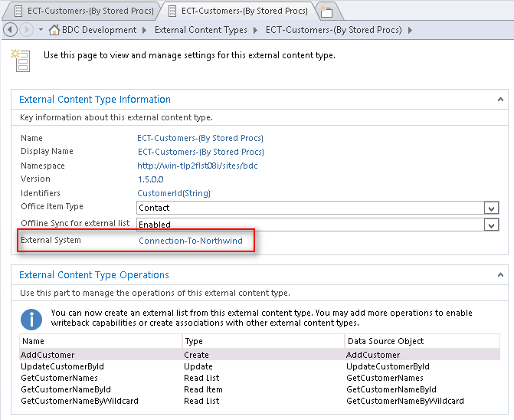Select the AddCustomer operation row
The width and height of the screenshot is (514, 420).
pos(48,355)
